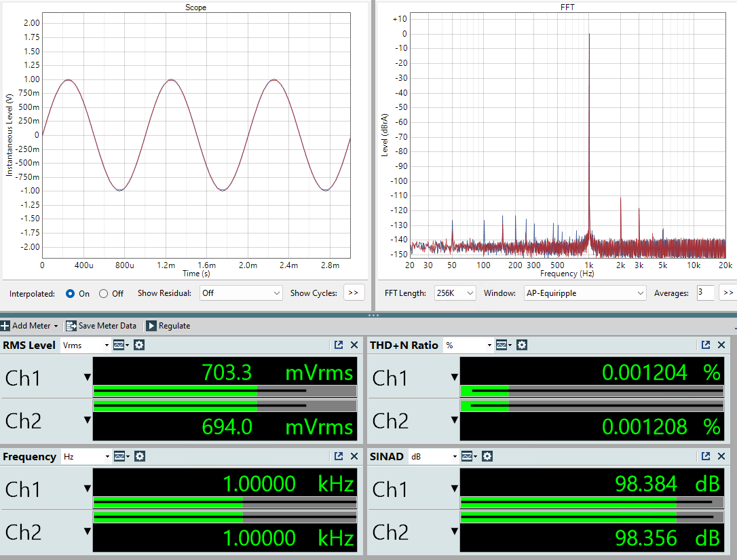Pop out the Frequency meter
Image resolution: width=737 pixels, height=560 pixels.
[x=339, y=455]
